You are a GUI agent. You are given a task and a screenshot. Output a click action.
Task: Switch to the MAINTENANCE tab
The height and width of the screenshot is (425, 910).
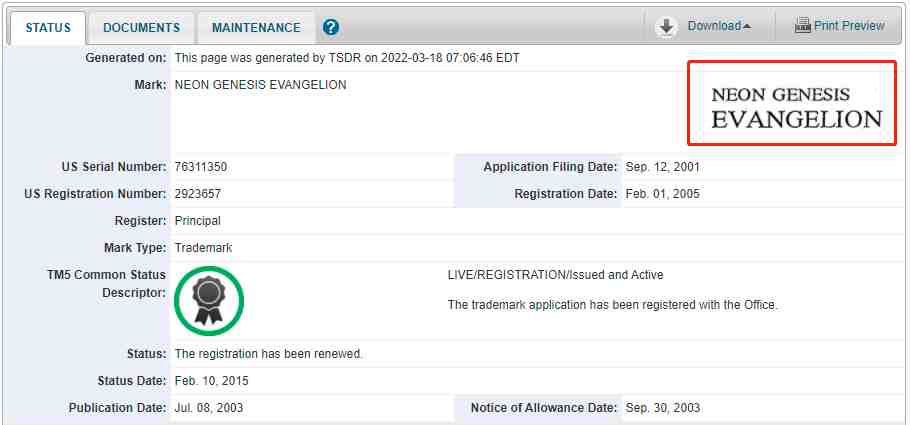coord(256,28)
